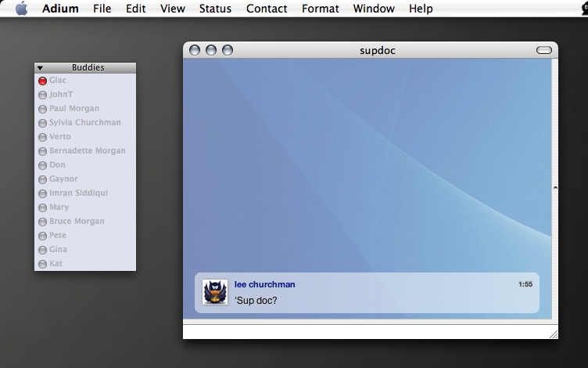Viewport: 588px width, 368px height.
Task: Select the contact name Sylvia Churchman
Action: click(85, 122)
